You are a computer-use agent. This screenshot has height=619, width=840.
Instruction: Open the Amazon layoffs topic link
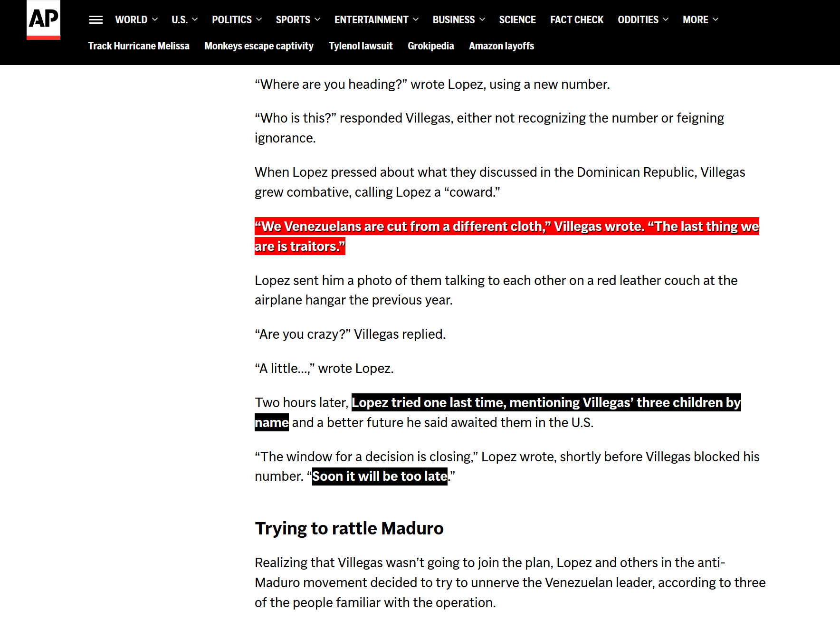[502, 46]
